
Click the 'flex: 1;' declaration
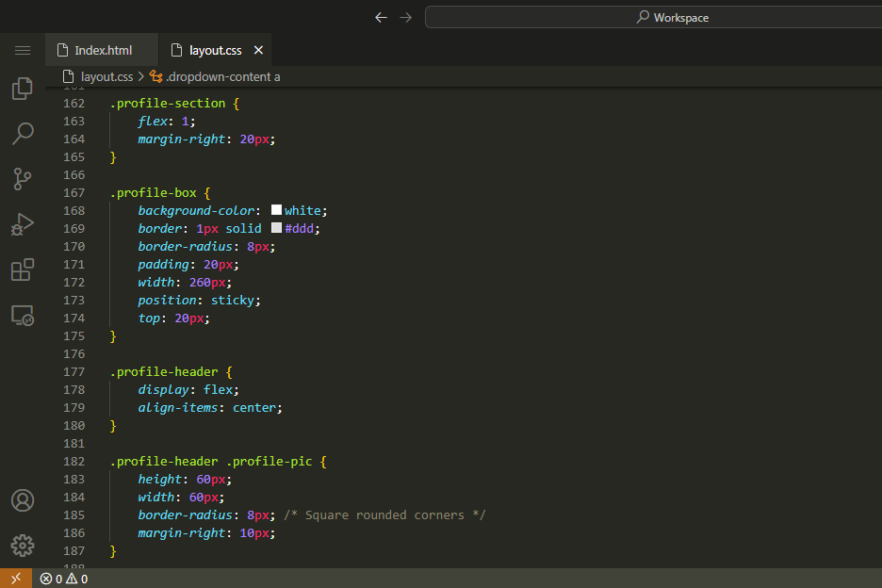coord(167,122)
